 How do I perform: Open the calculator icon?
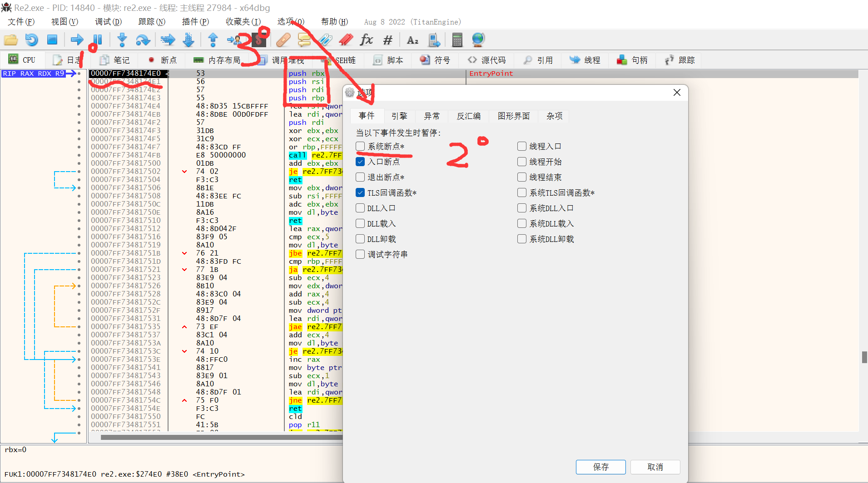(457, 40)
